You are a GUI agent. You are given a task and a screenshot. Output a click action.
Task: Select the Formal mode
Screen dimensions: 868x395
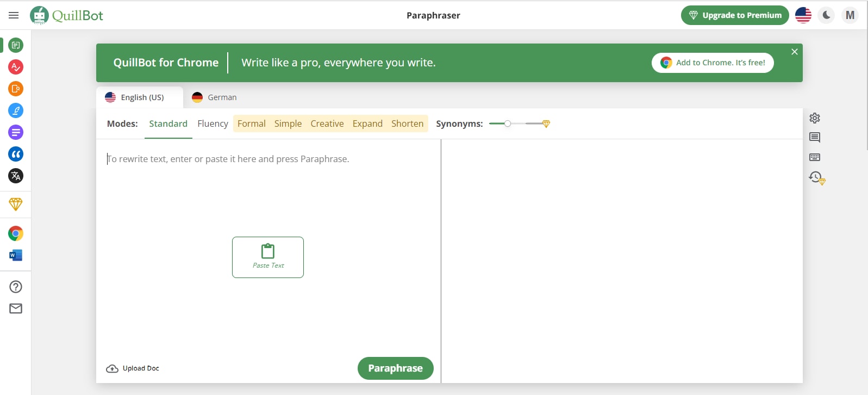(x=252, y=124)
